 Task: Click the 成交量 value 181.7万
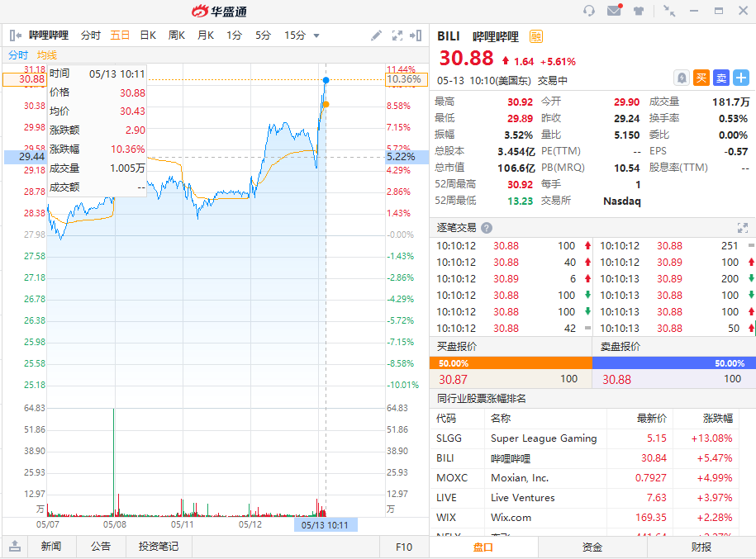tap(731, 102)
